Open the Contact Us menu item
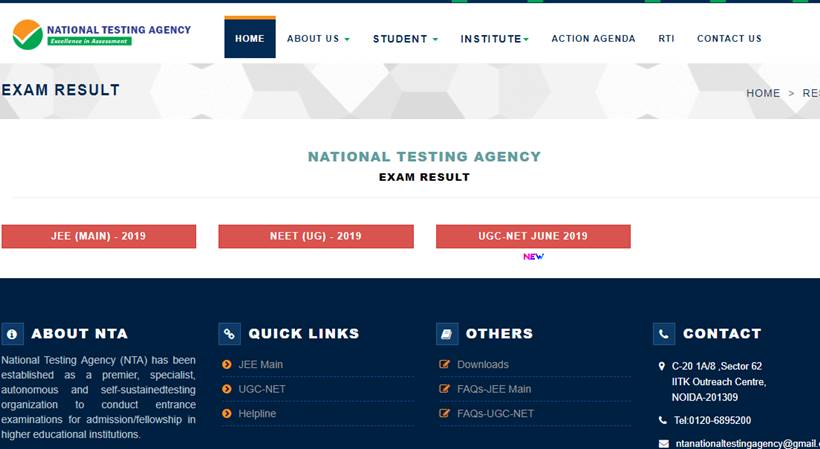Screen dimensions: 820x449 coord(729,39)
